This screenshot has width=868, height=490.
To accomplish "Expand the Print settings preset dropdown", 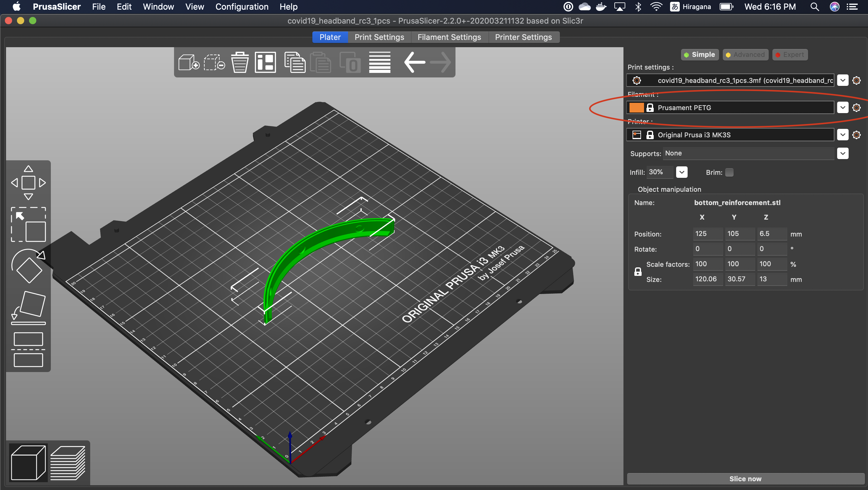I will click(843, 80).
